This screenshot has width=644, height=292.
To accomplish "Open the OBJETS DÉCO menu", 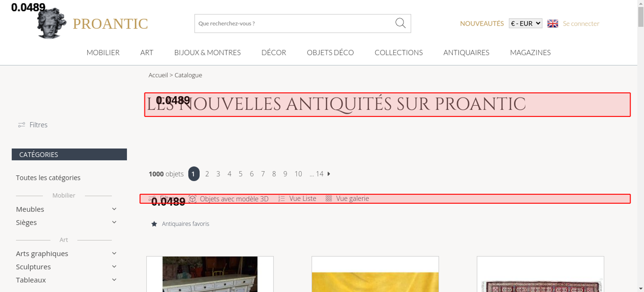I will point(330,52).
